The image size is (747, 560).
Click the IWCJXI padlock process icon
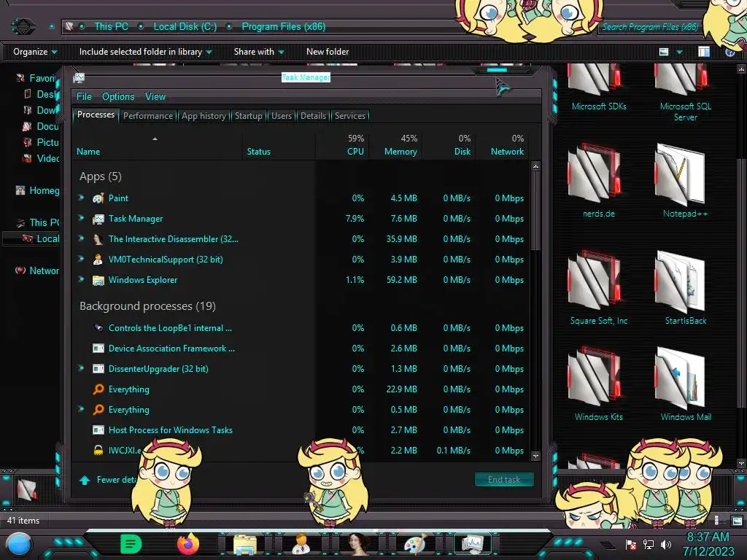tap(98, 450)
